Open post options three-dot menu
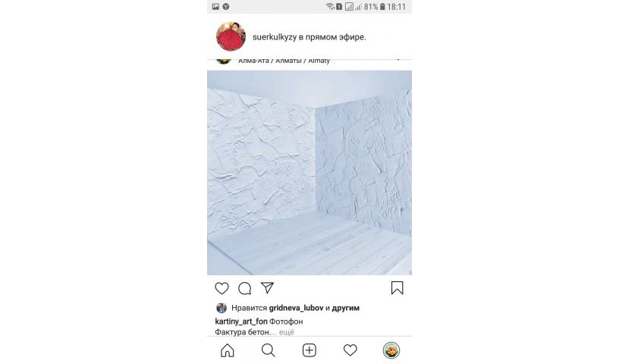 (398, 59)
